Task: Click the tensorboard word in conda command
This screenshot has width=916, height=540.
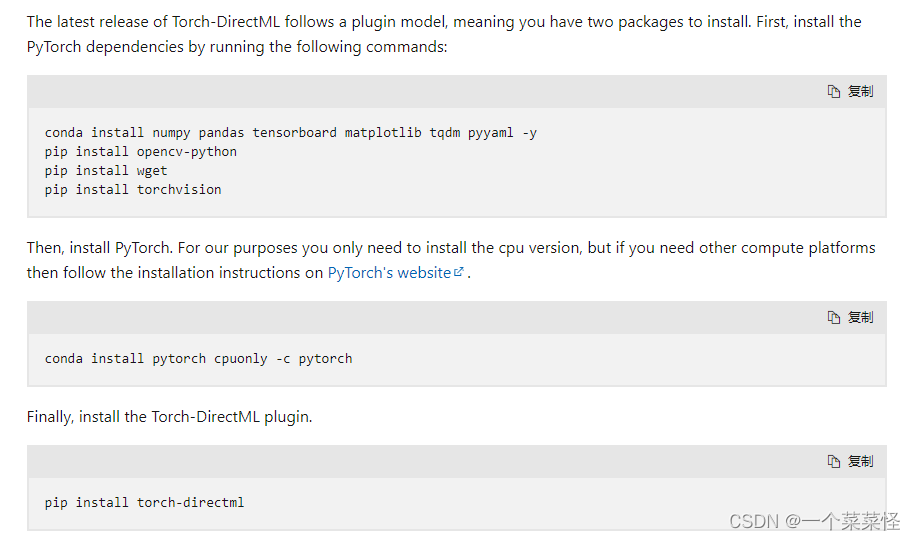Action: 294,133
